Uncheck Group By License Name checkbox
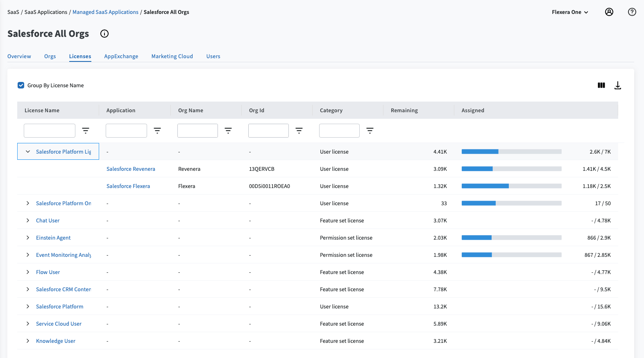 [x=21, y=86]
